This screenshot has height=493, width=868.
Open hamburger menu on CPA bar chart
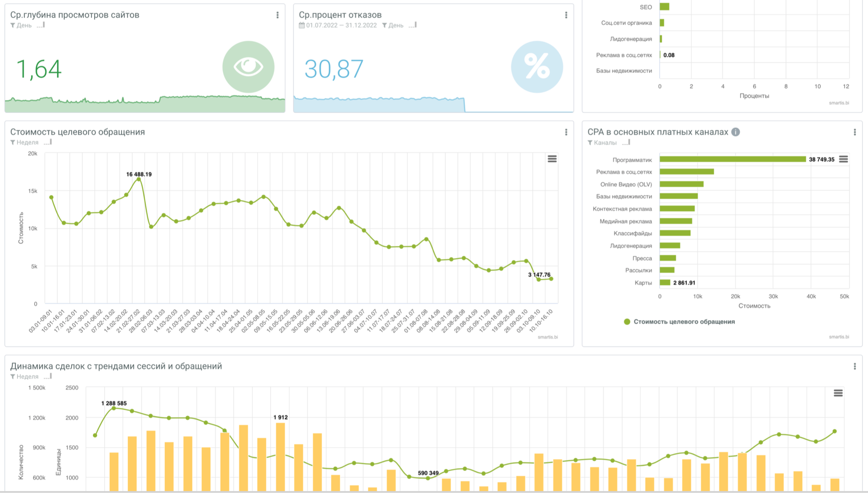(x=843, y=159)
